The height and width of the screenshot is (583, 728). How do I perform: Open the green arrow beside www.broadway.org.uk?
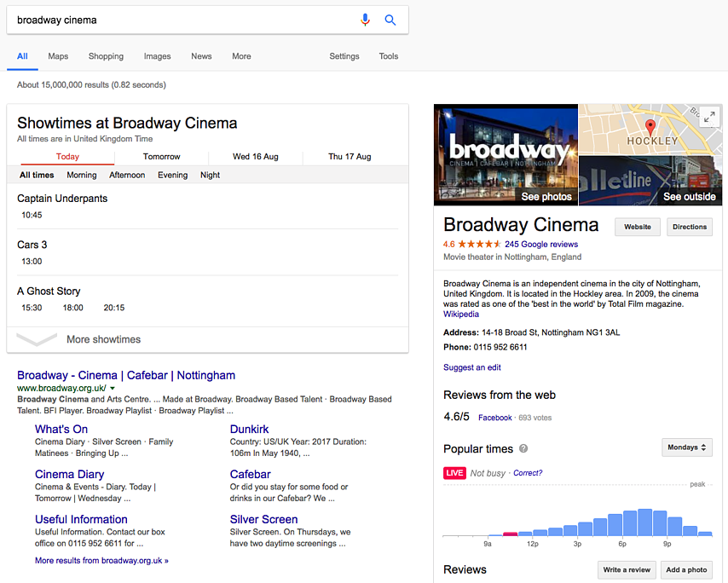113,388
